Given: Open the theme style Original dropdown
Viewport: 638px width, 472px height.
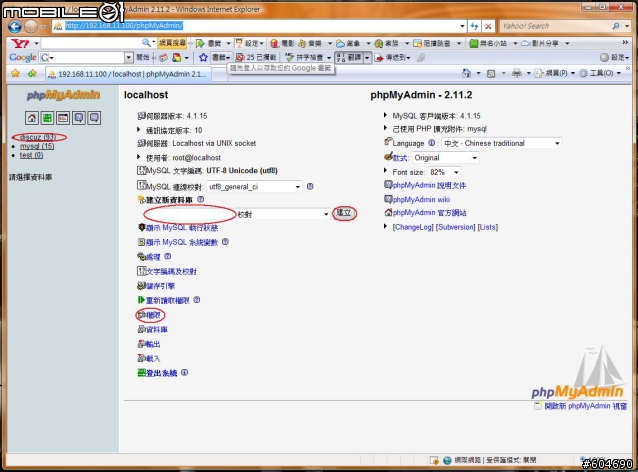Looking at the screenshot, I should (x=446, y=157).
